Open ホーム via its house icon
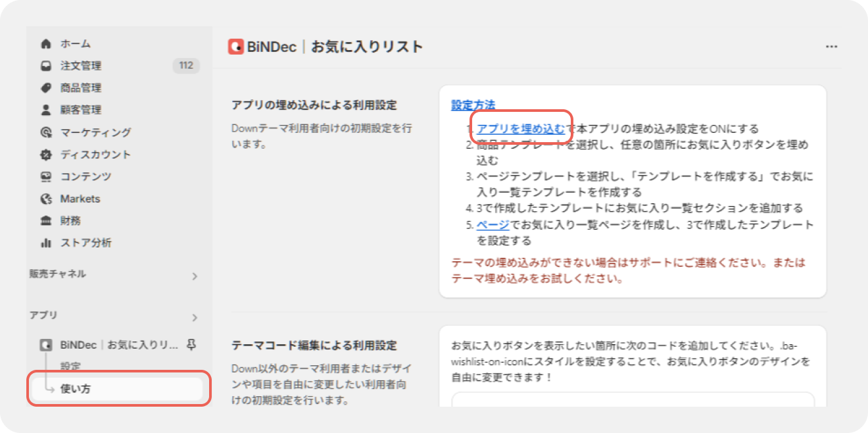 pyautogui.click(x=46, y=44)
